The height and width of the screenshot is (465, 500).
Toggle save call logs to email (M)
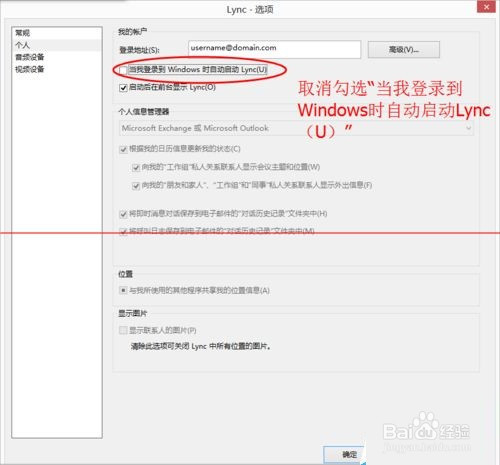coord(123,231)
